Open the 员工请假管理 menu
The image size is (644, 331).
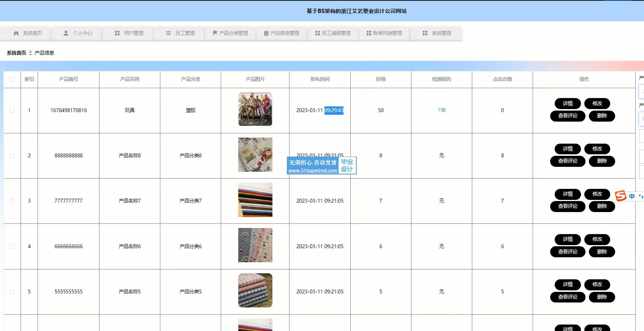334,33
